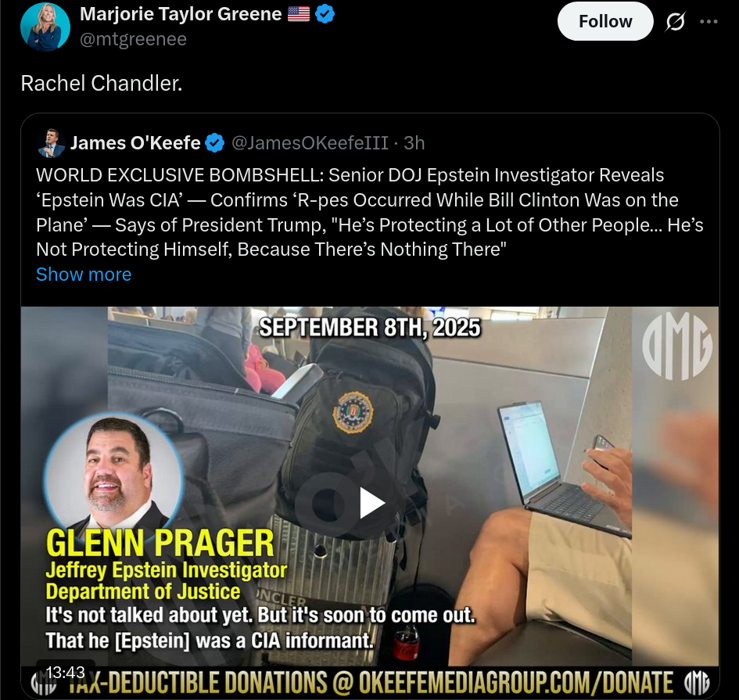
Task: Open the Marjorie Taylor Greene display name
Action: [181, 14]
